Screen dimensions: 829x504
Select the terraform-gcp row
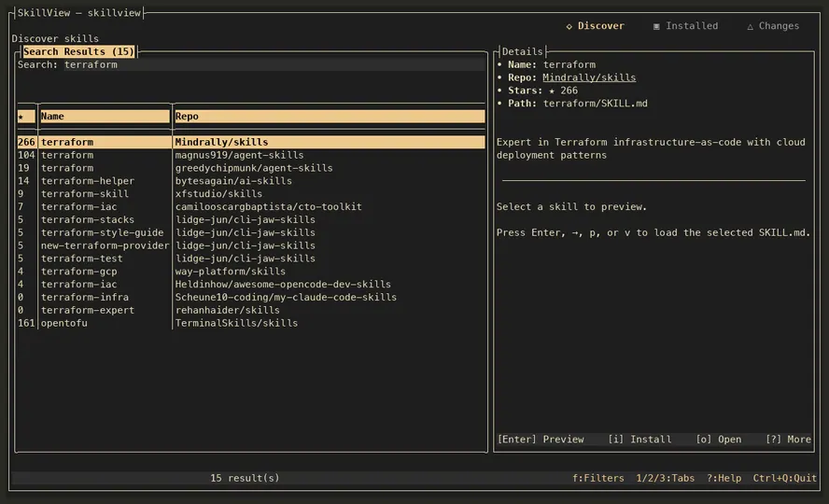click(251, 272)
